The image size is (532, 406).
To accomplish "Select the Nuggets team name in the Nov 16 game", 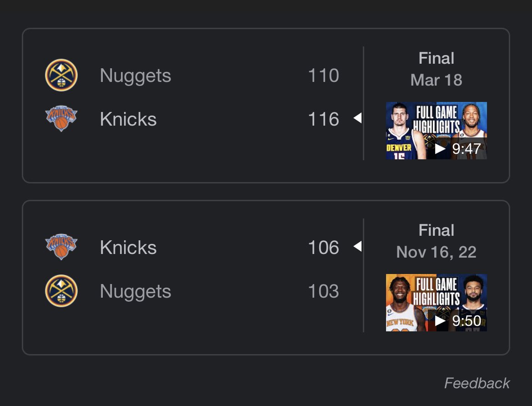I will coord(136,291).
